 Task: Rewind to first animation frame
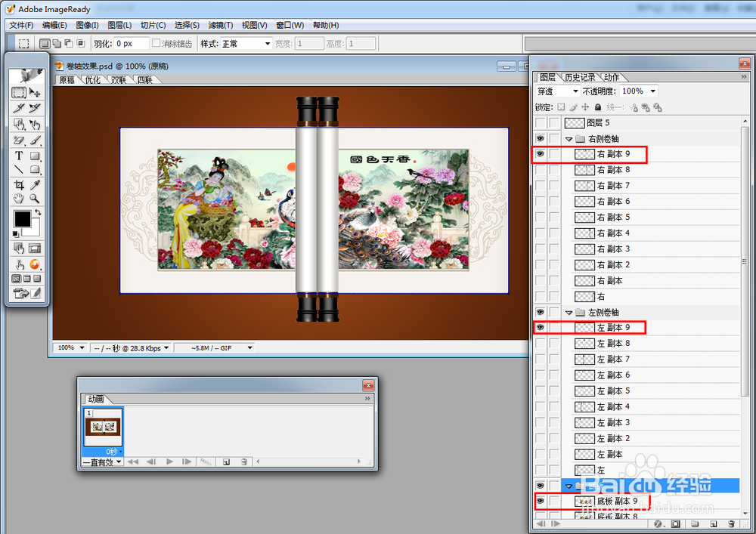coord(132,461)
